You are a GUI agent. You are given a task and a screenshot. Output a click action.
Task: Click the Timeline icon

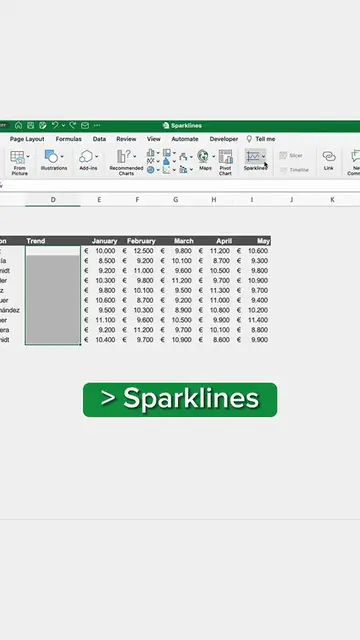(x=284, y=170)
